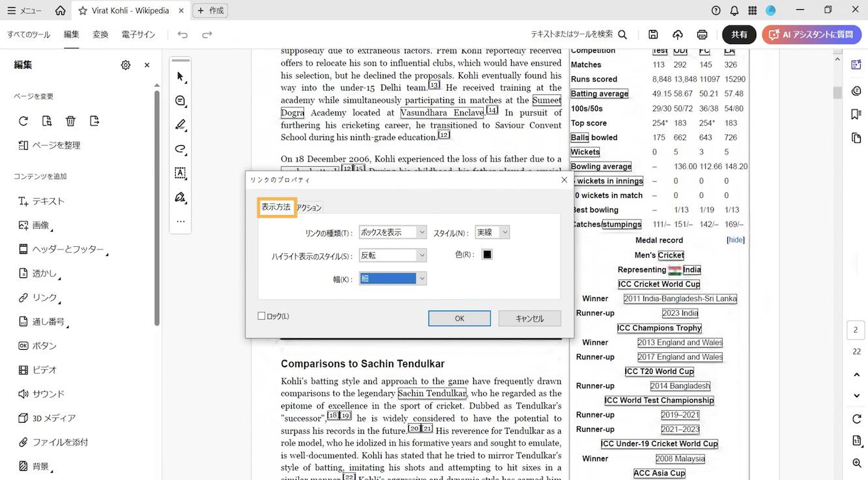Pick the highlighter tool
868x480 pixels.
pyautogui.click(x=180, y=124)
